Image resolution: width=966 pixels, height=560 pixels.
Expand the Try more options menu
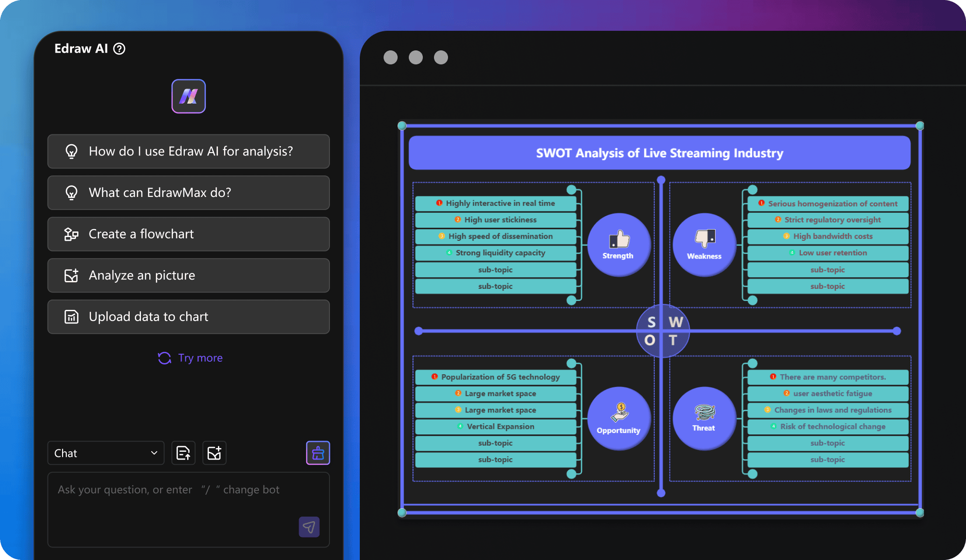pos(189,358)
